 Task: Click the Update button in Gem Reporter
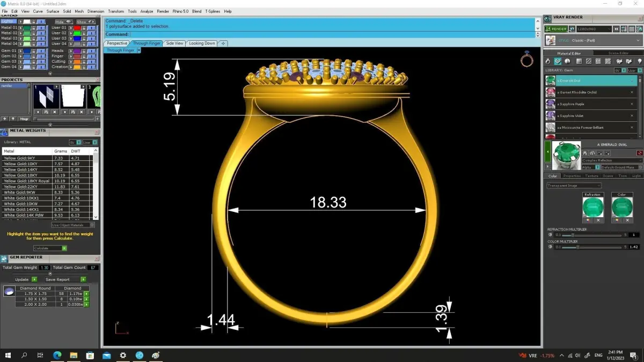[26, 279]
